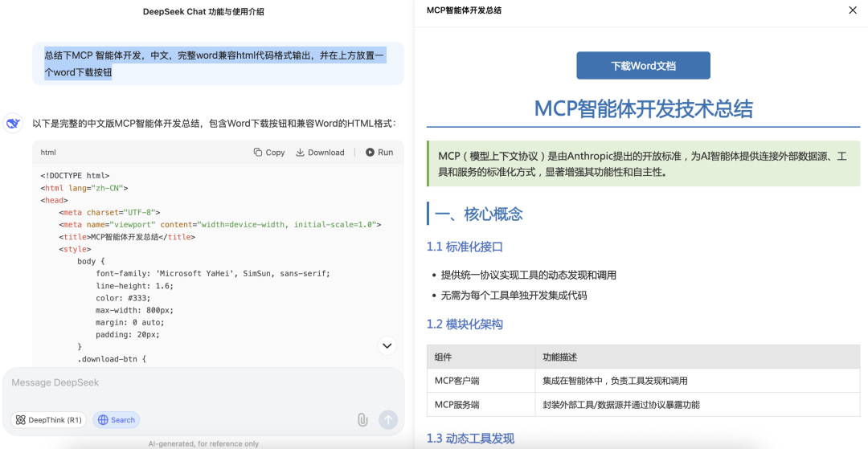Attach a file with paperclip icon

362,420
